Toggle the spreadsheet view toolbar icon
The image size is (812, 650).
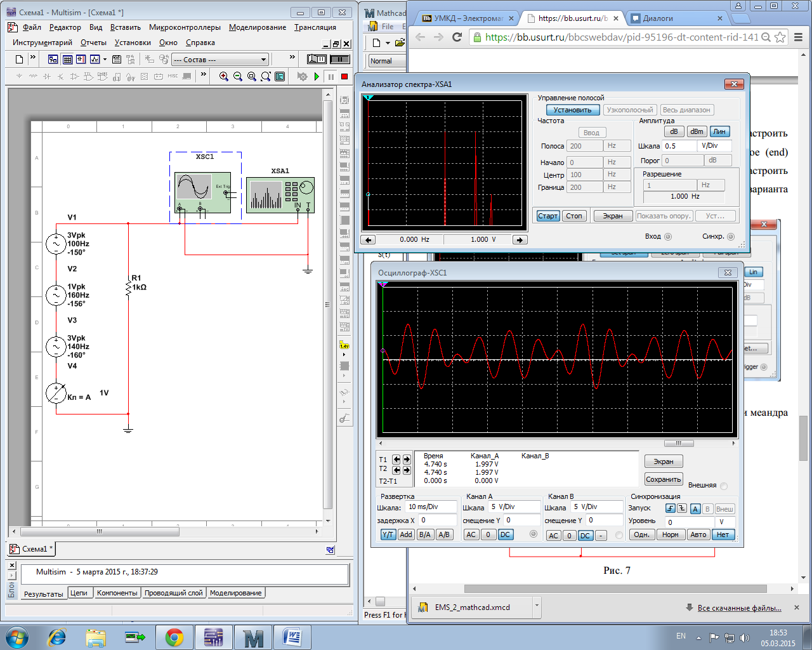pos(67,59)
